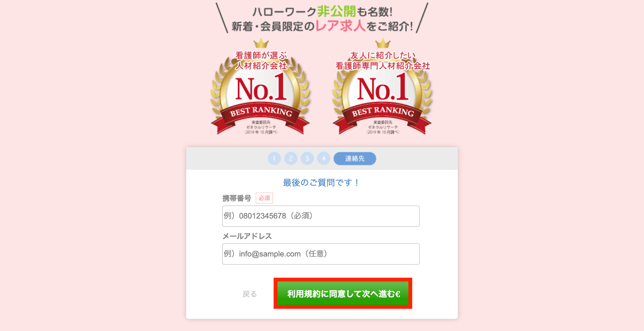The height and width of the screenshot is (331, 644).
Task: Click the crown icon above left badge
Action: 261,43
